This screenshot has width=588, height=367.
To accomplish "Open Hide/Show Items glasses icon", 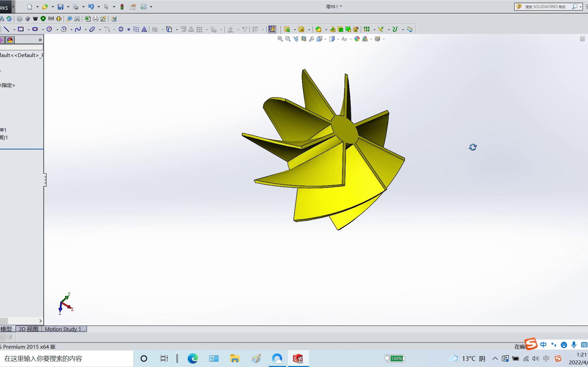I will click(x=345, y=39).
